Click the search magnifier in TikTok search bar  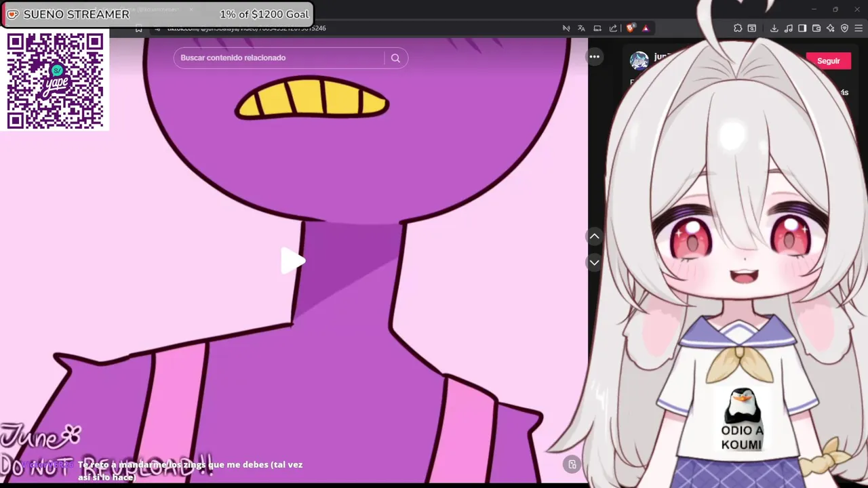pyautogui.click(x=395, y=58)
